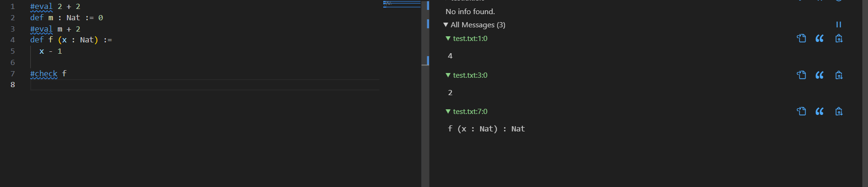The width and height of the screenshot is (868, 187).
Task: Go to source location for test.txt:7:0 message
Action: click(x=801, y=111)
